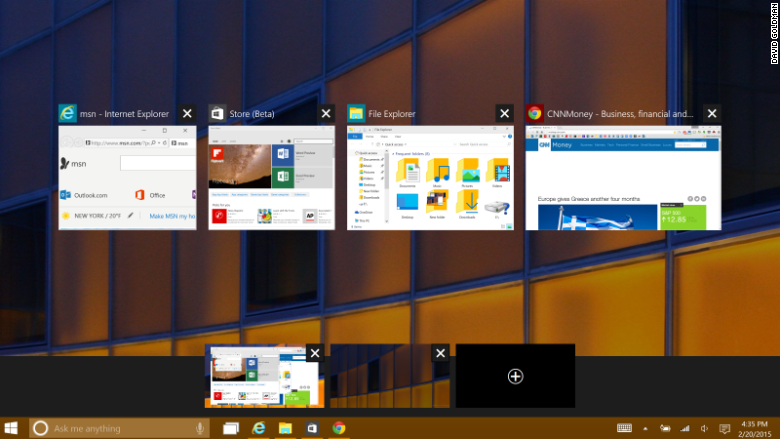Switch to the first desktop thumbnail
Viewport: 780px width, 439px height.
pyautogui.click(x=264, y=376)
